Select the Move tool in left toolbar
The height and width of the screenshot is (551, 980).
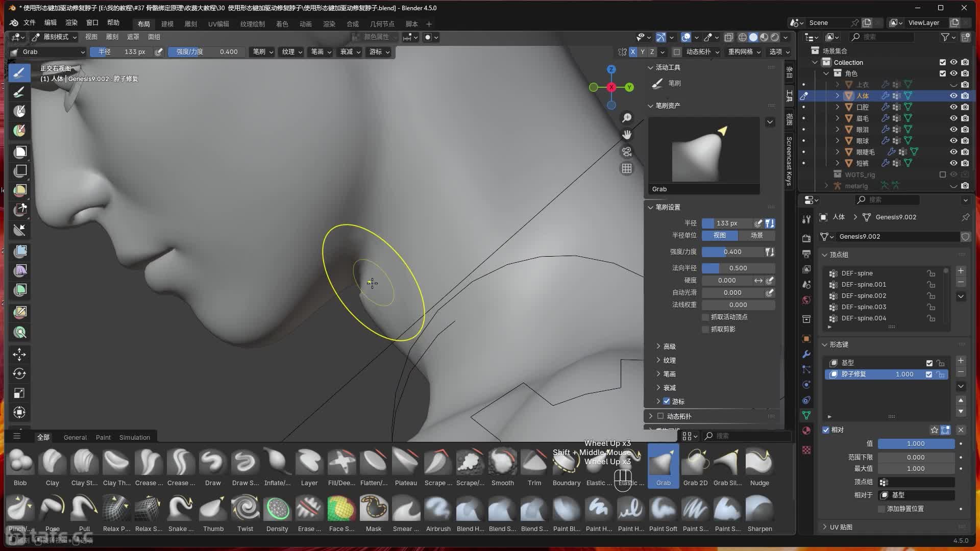[x=19, y=354]
